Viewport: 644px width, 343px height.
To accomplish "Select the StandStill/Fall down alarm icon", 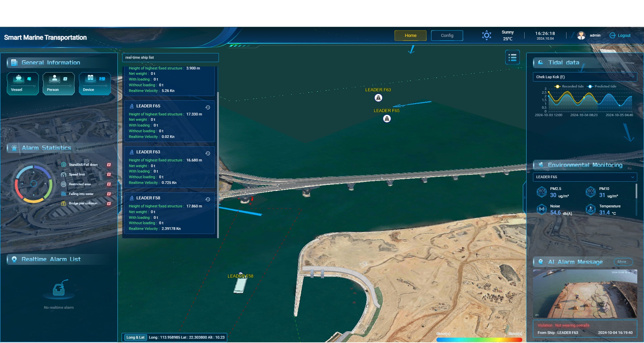I will tap(63, 165).
